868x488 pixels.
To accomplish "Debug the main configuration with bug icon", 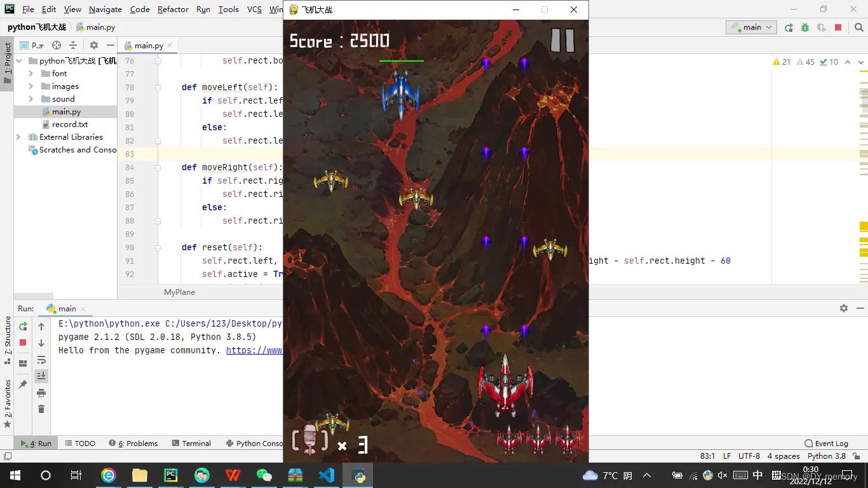I will click(x=805, y=27).
